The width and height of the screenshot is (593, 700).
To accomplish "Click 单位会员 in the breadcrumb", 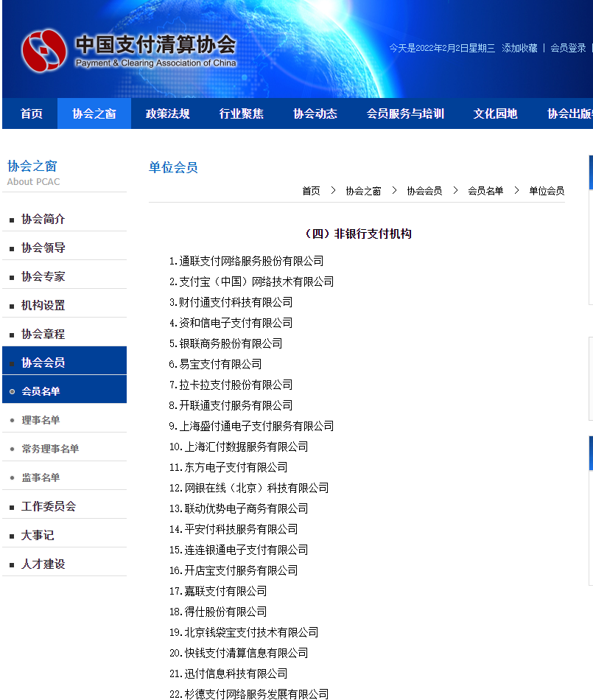I will (547, 191).
